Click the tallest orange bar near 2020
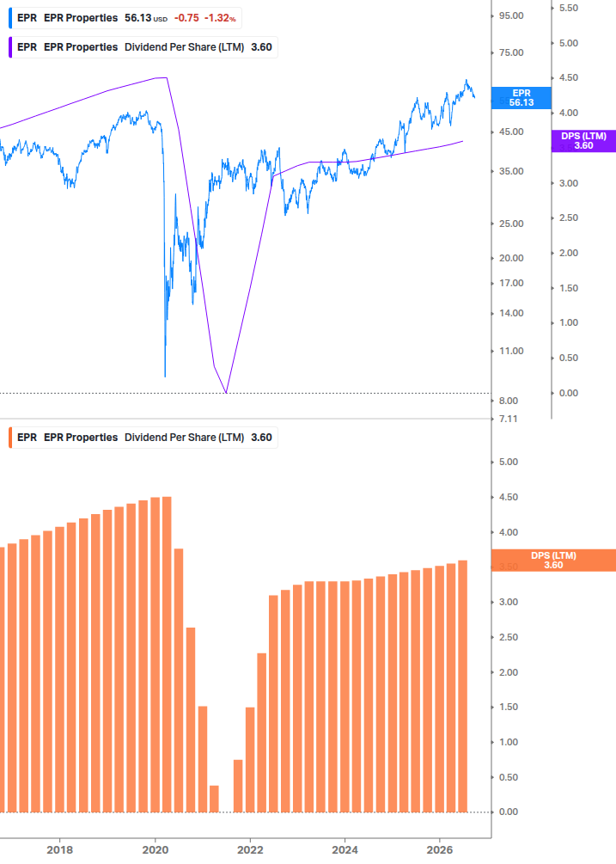616x864 pixels. coord(167,654)
